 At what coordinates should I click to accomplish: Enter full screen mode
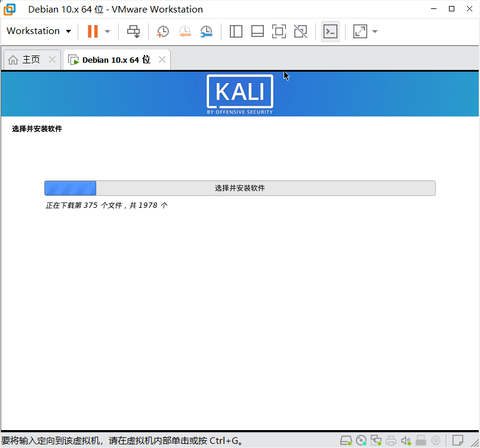click(x=279, y=31)
